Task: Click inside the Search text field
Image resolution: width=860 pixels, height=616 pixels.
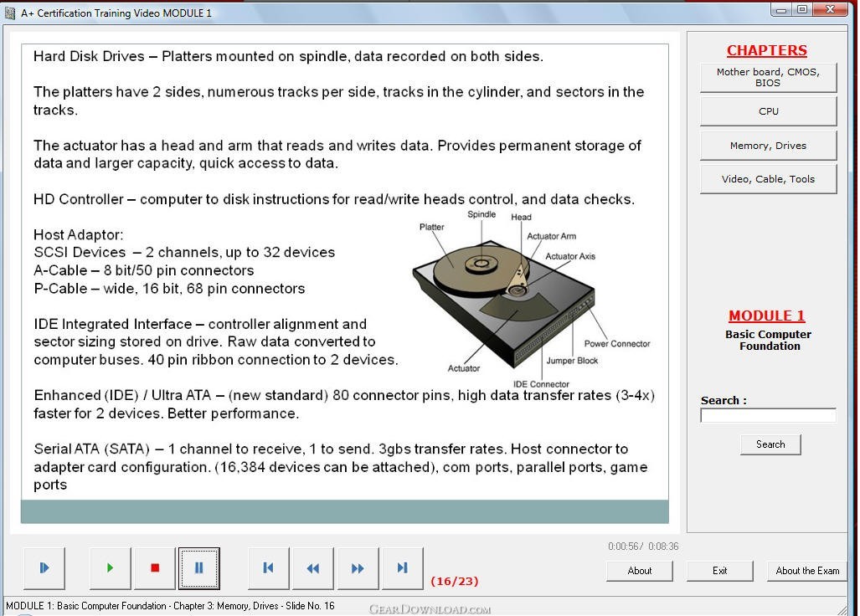Action: pos(768,416)
